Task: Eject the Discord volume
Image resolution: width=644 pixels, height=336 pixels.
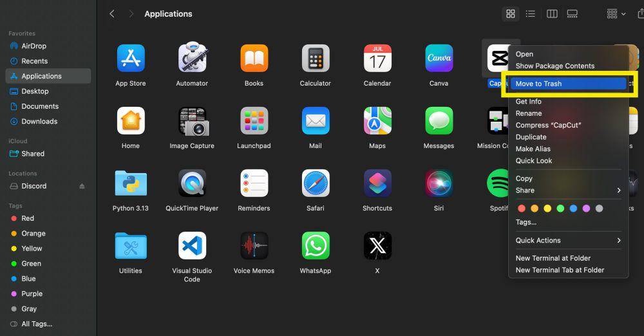Action: point(82,186)
